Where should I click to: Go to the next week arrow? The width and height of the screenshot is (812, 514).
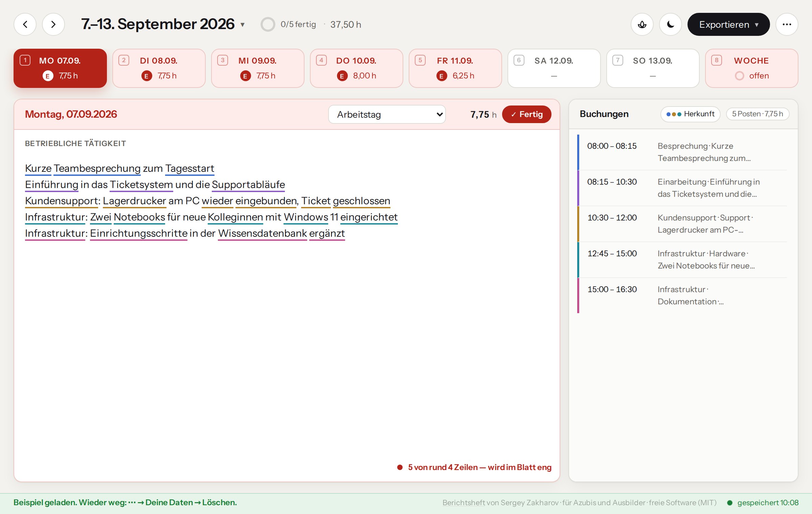coord(53,24)
